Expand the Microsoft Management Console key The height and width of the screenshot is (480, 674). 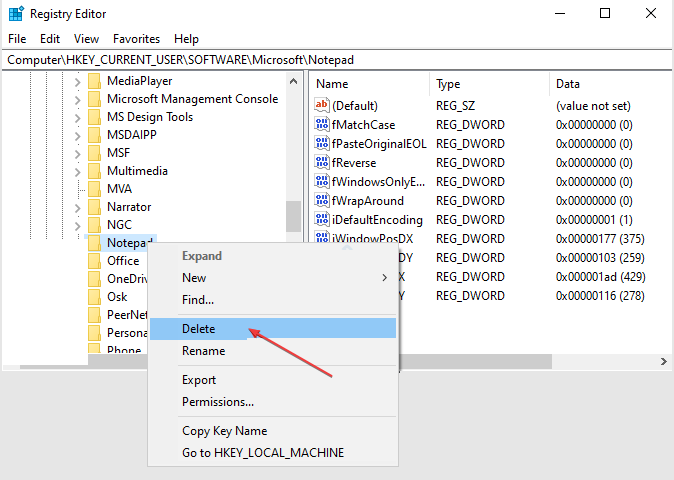pos(77,99)
